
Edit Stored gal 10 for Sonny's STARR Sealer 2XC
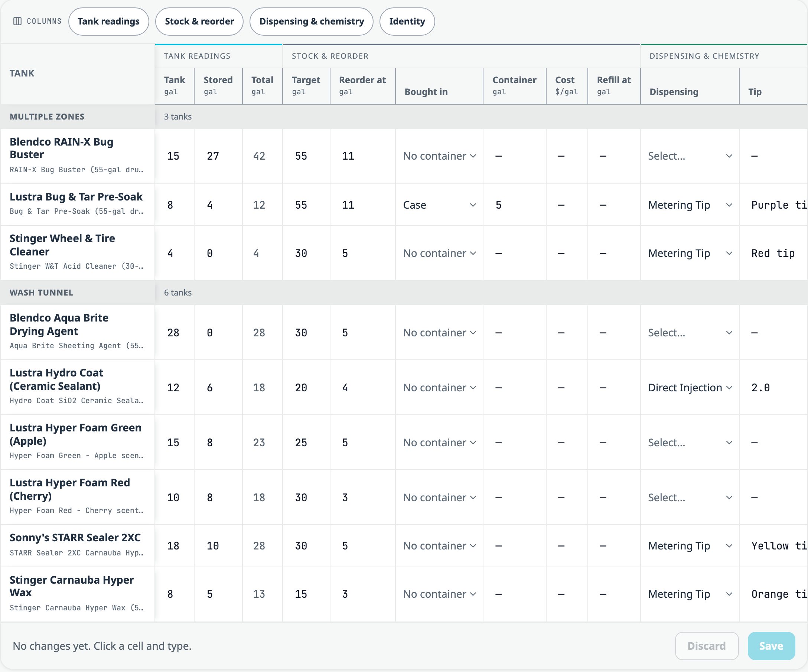click(x=218, y=546)
